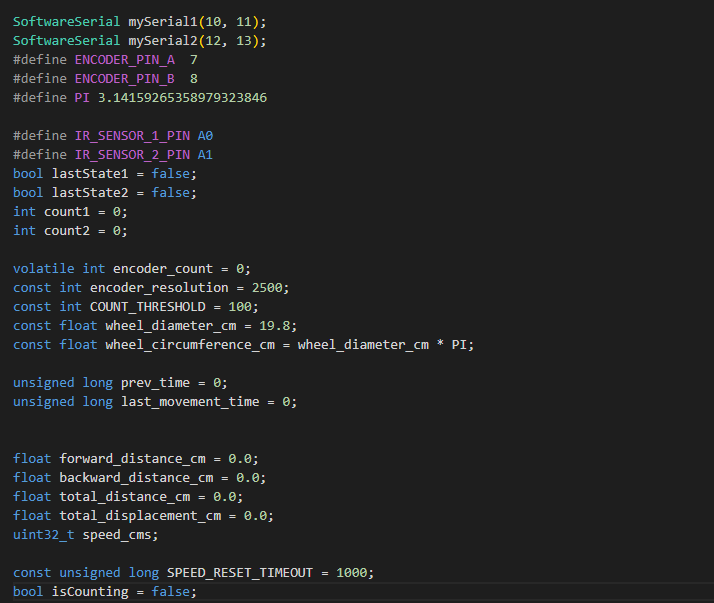This screenshot has height=603, width=714.
Task: Click the total_displacement_cm = 0.0 line
Action: (x=143, y=516)
